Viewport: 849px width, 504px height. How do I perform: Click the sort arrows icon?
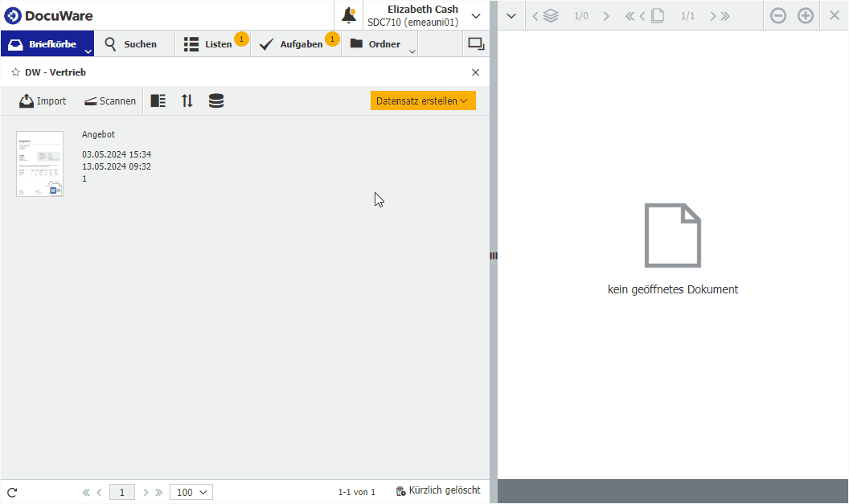(x=187, y=101)
